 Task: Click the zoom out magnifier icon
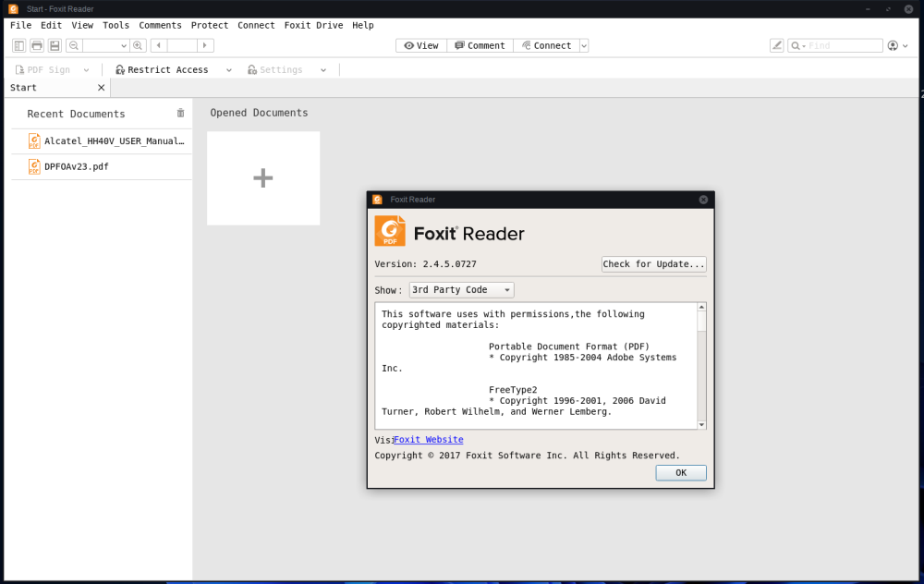point(74,45)
